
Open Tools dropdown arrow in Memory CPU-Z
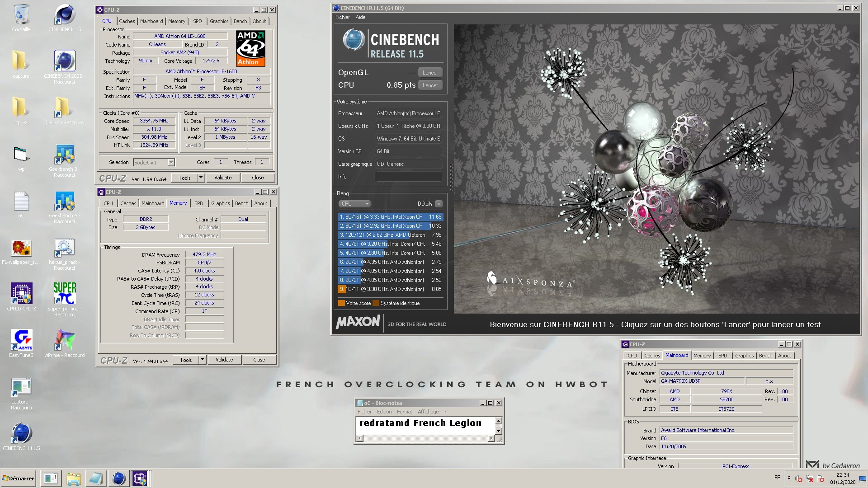pos(202,360)
